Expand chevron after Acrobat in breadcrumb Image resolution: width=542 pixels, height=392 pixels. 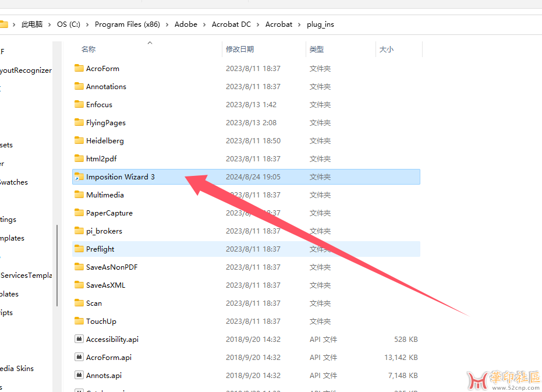[299, 24]
